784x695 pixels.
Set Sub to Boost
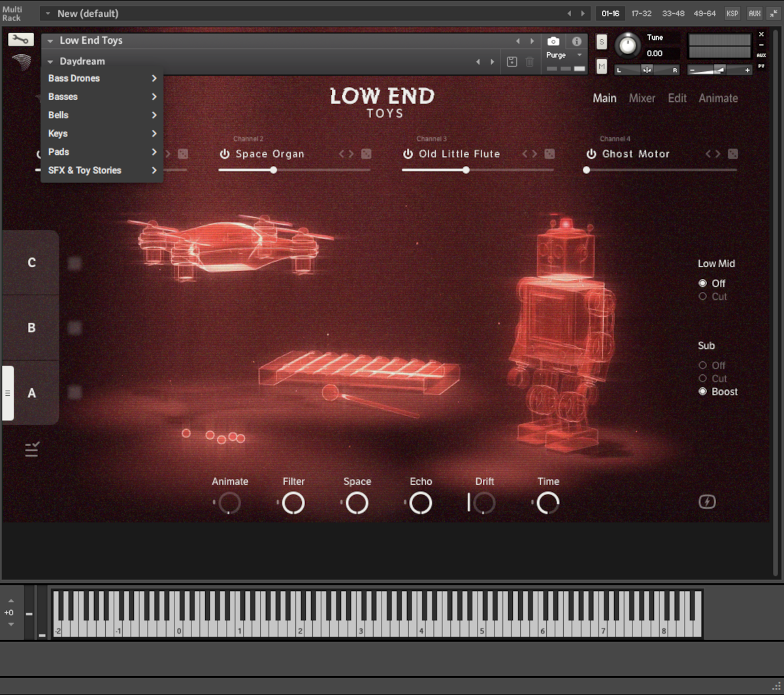coord(718,392)
